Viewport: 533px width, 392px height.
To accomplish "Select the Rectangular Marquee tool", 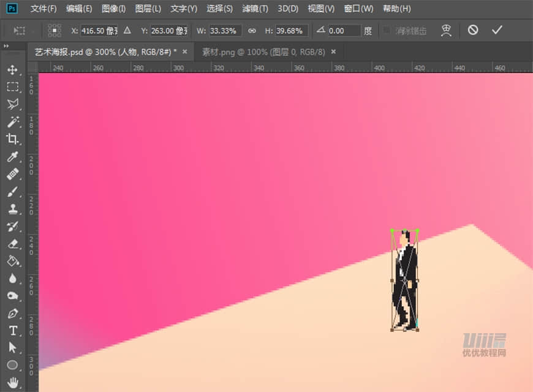I will (13, 87).
